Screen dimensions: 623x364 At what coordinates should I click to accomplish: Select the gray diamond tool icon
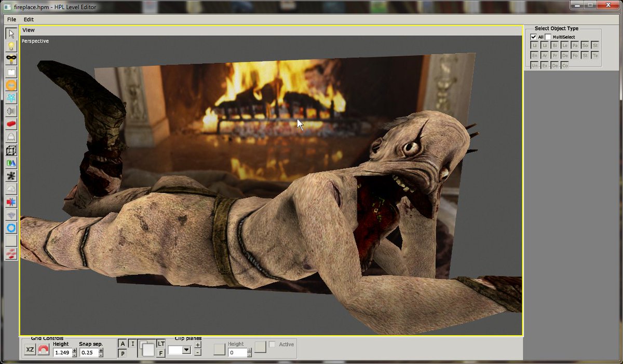[x=11, y=215]
